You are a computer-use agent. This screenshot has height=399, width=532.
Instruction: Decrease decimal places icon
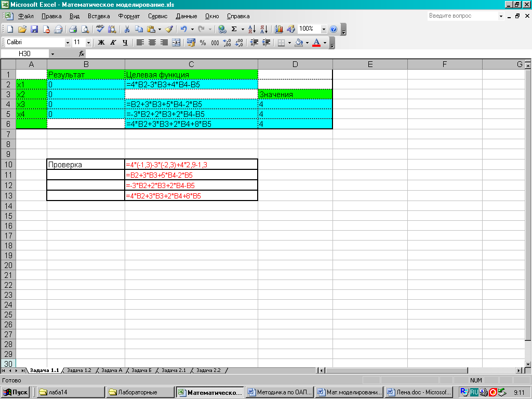[239, 43]
